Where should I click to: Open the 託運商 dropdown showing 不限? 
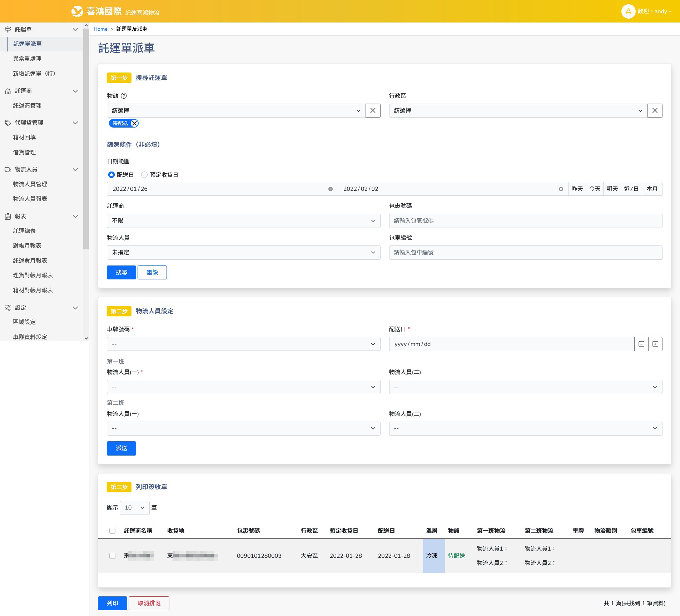pos(243,221)
